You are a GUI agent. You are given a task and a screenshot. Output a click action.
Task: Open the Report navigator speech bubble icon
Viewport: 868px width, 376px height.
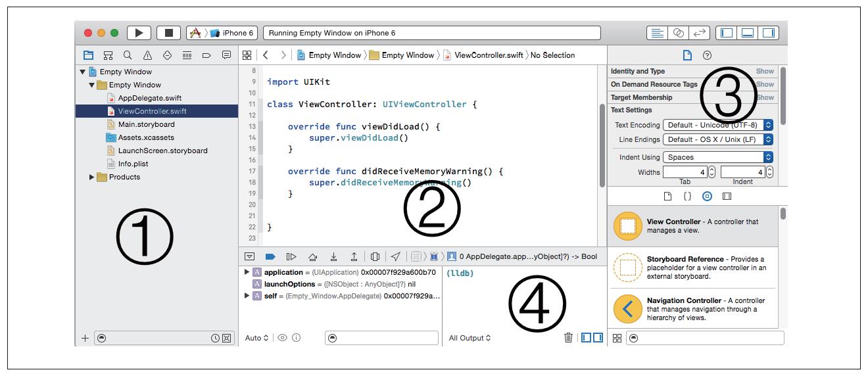point(226,55)
